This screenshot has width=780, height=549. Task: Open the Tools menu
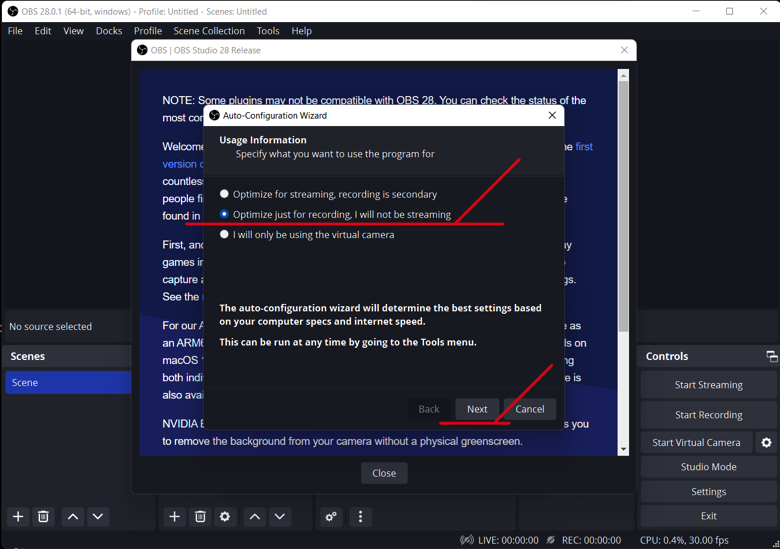click(268, 31)
